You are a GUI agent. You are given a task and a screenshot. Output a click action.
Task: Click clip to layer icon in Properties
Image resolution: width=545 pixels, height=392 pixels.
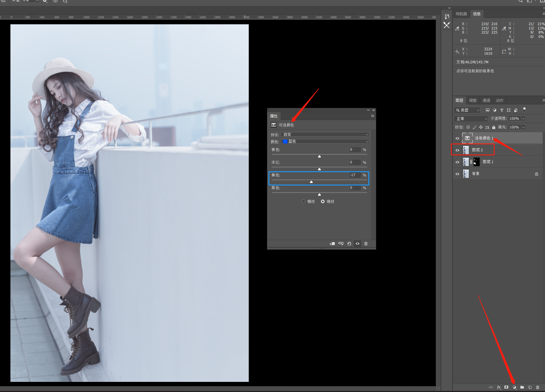pyautogui.click(x=332, y=244)
